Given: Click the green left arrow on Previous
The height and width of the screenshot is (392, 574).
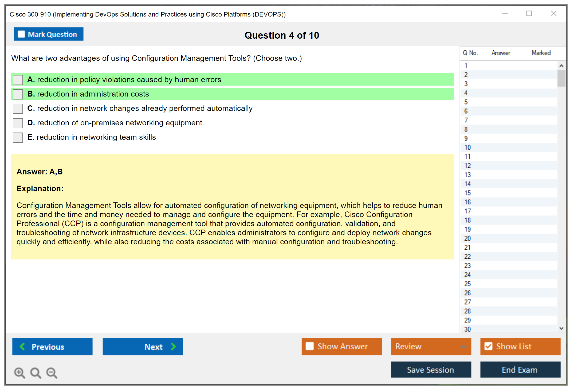Looking at the screenshot, I should point(22,347).
